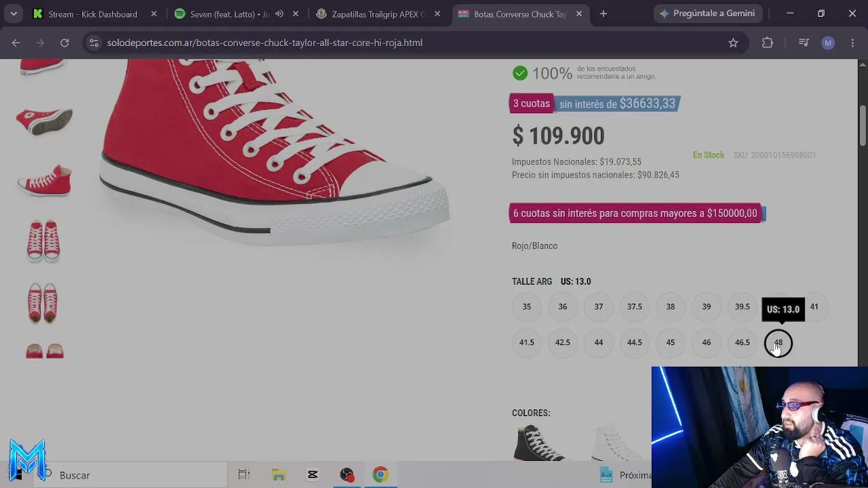This screenshot has height=488, width=868.
Task: Open the Chrome extensions puzzle icon
Action: pyautogui.click(x=768, y=43)
